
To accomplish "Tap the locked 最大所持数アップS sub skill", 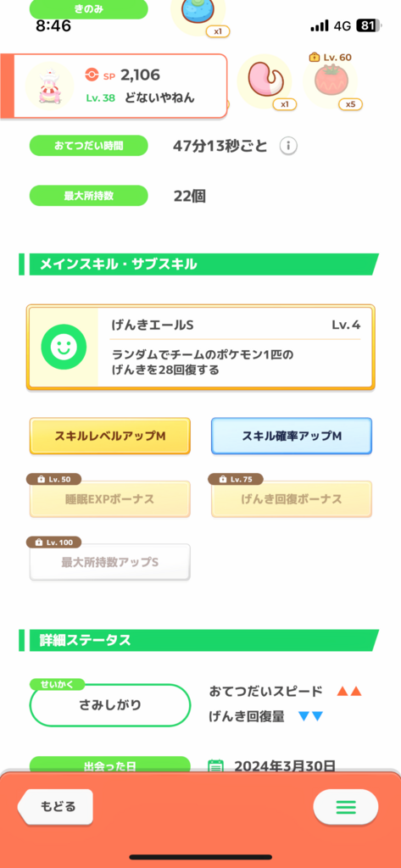I will coord(109,563).
